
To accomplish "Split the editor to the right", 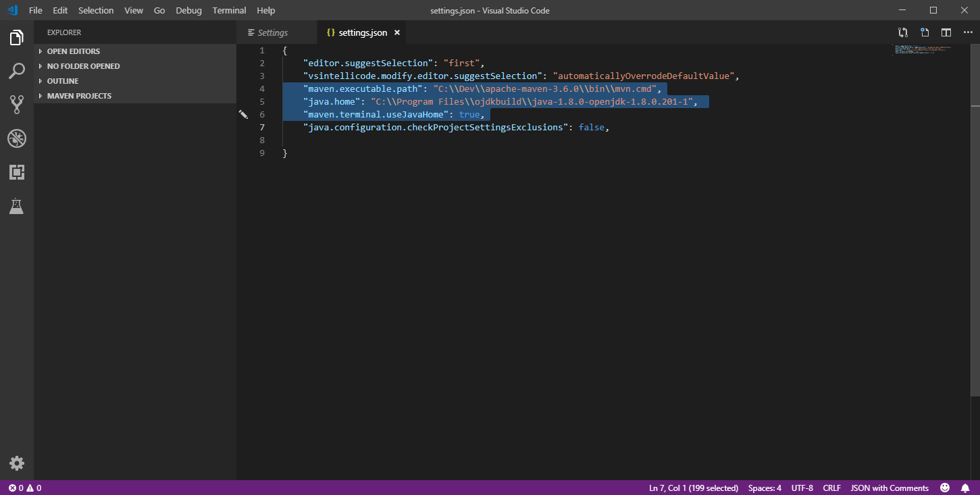I will (946, 32).
